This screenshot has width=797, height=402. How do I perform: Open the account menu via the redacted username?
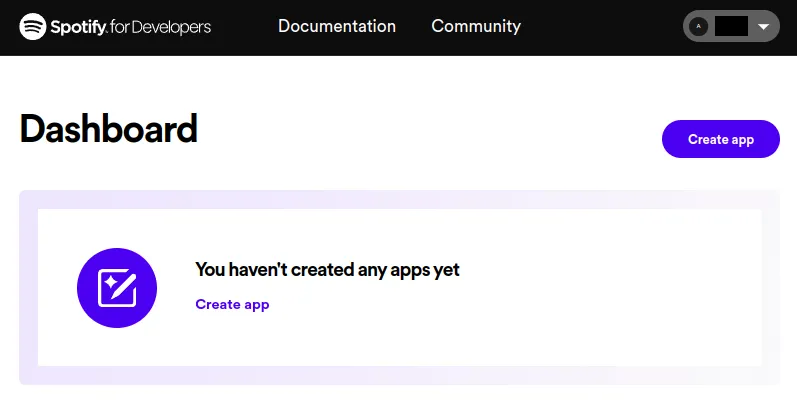pyautogui.click(x=731, y=27)
